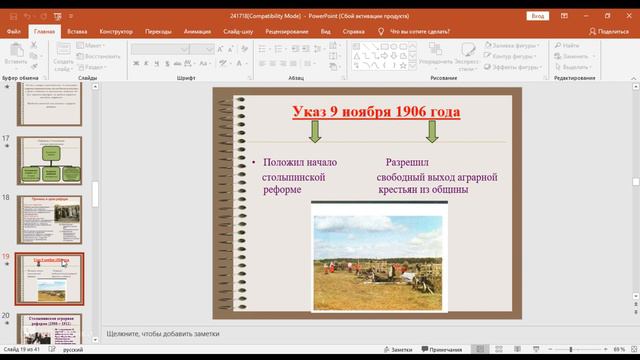
Task: Open the Файл menu tab
Action: point(13,31)
